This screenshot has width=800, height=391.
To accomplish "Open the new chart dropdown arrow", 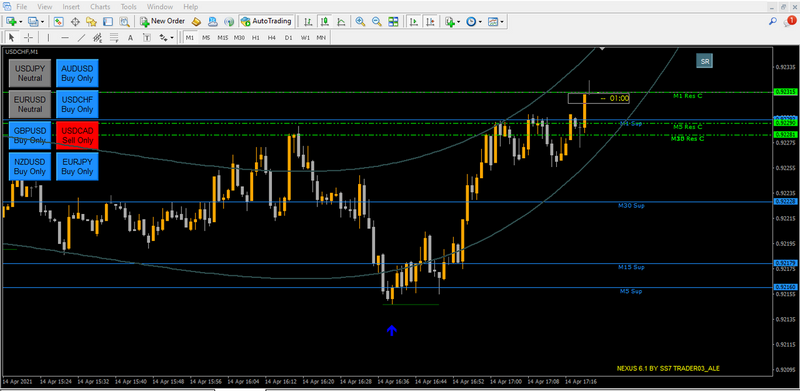I will point(20,21).
